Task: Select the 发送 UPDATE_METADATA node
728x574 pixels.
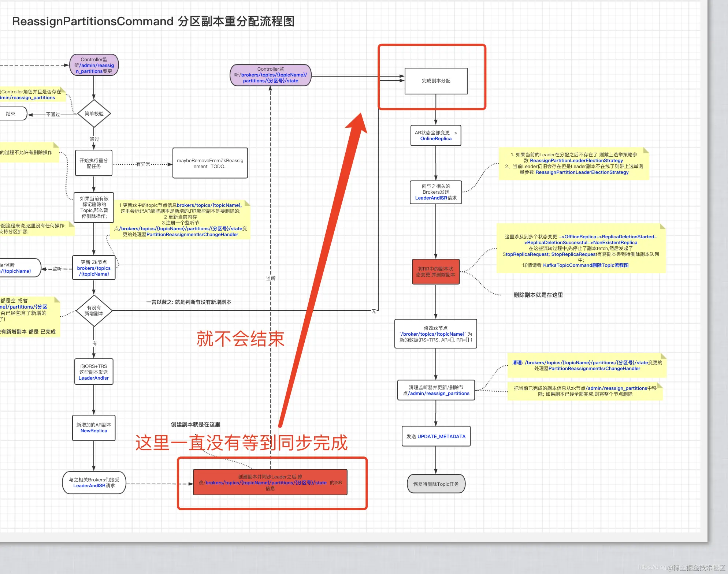Action: point(435,436)
